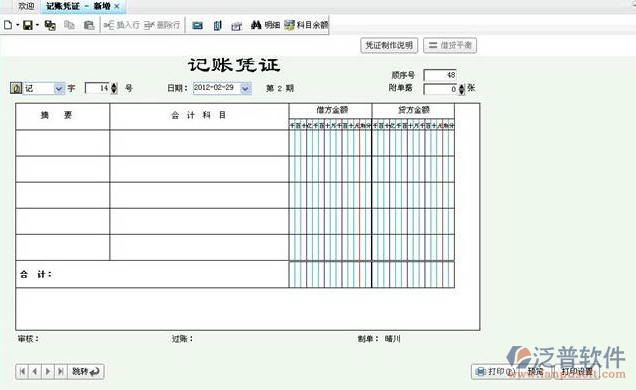Click the 顺序号 input field
The width and height of the screenshot is (636, 390).
coord(440,75)
